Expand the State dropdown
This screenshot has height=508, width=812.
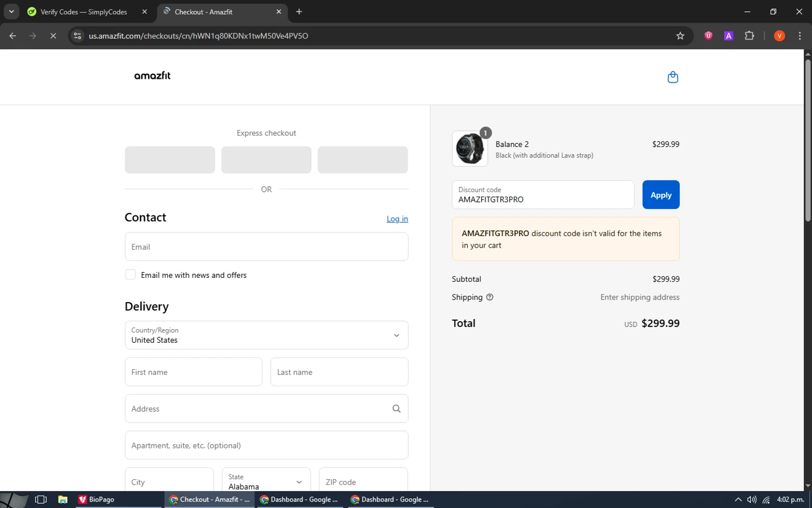pyautogui.click(x=266, y=479)
